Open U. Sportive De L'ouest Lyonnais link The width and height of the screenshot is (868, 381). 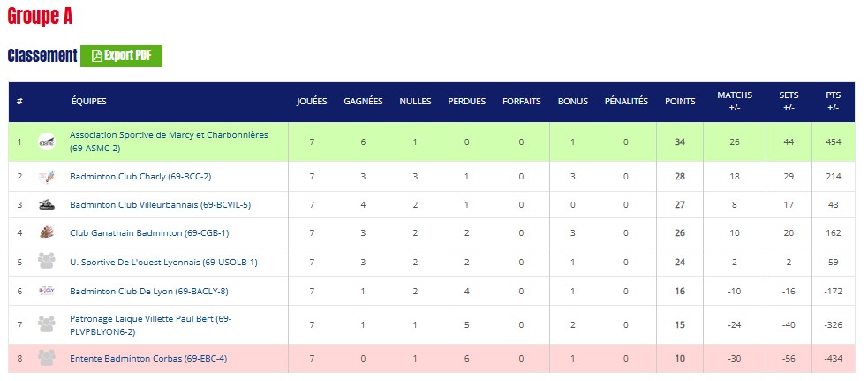[163, 262]
